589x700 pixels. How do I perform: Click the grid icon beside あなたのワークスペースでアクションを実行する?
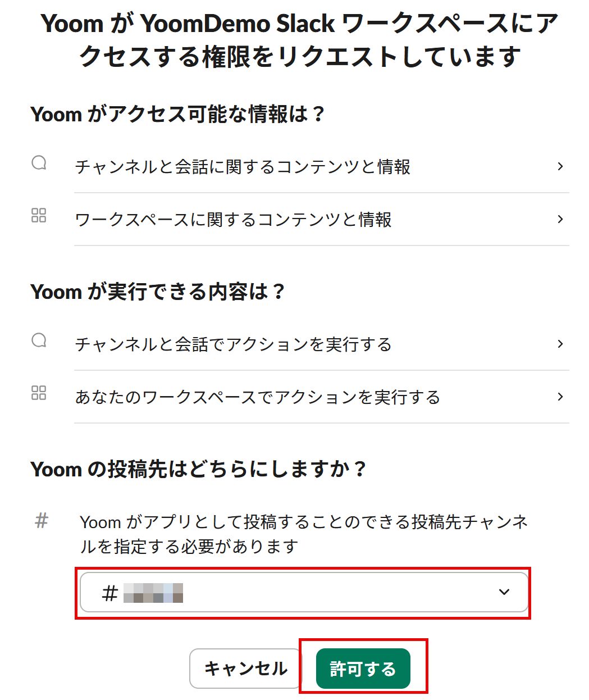(x=39, y=393)
